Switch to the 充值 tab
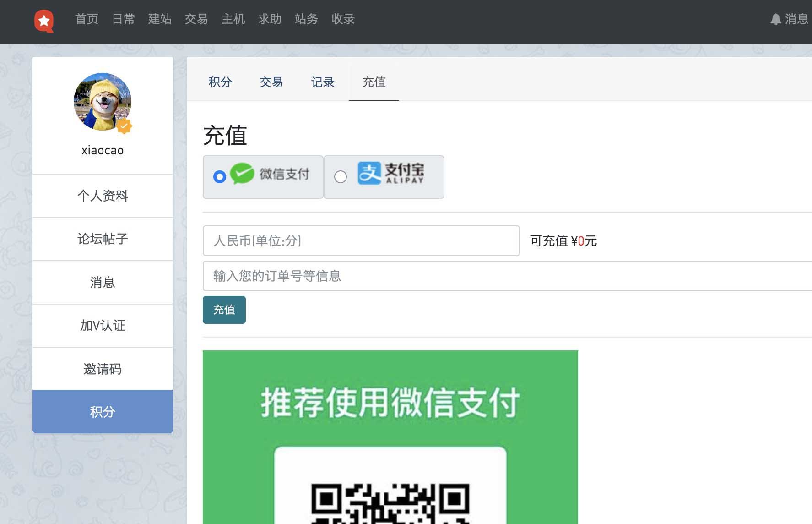 tap(374, 82)
